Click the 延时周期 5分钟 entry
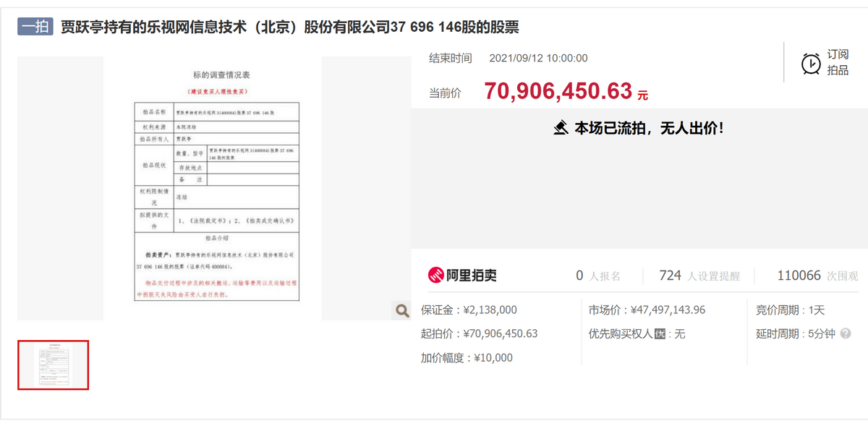This screenshot has height=421, width=868. tap(796, 333)
